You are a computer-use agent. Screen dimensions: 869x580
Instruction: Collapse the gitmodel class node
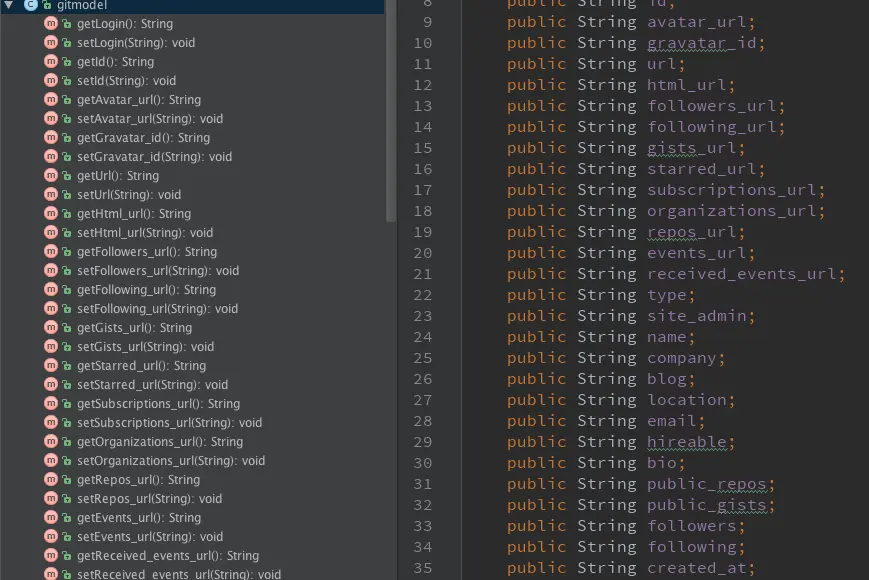click(x=9, y=5)
